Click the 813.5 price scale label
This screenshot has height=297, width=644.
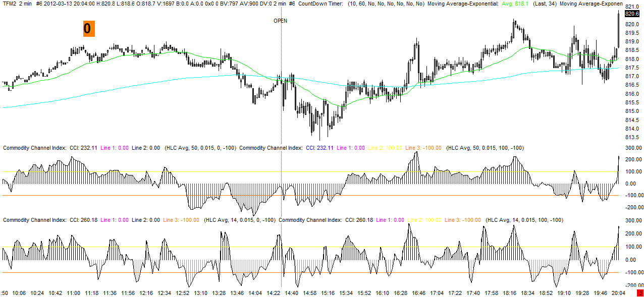point(632,137)
